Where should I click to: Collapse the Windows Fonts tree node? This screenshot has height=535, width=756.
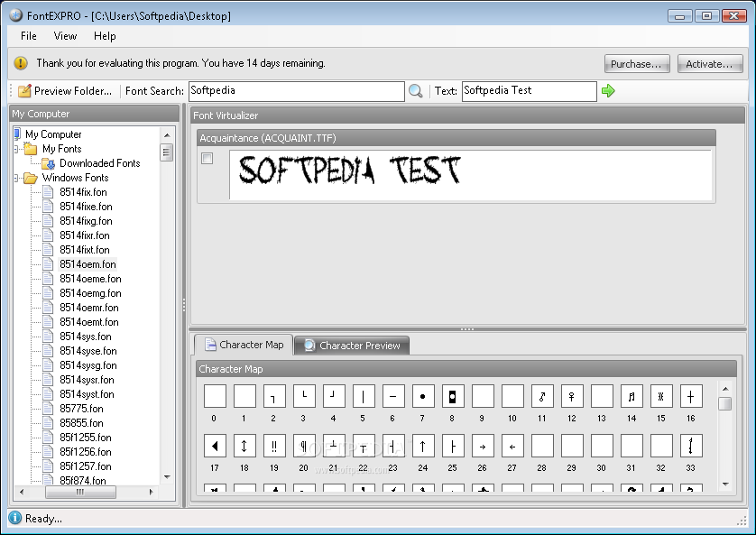click(x=16, y=178)
